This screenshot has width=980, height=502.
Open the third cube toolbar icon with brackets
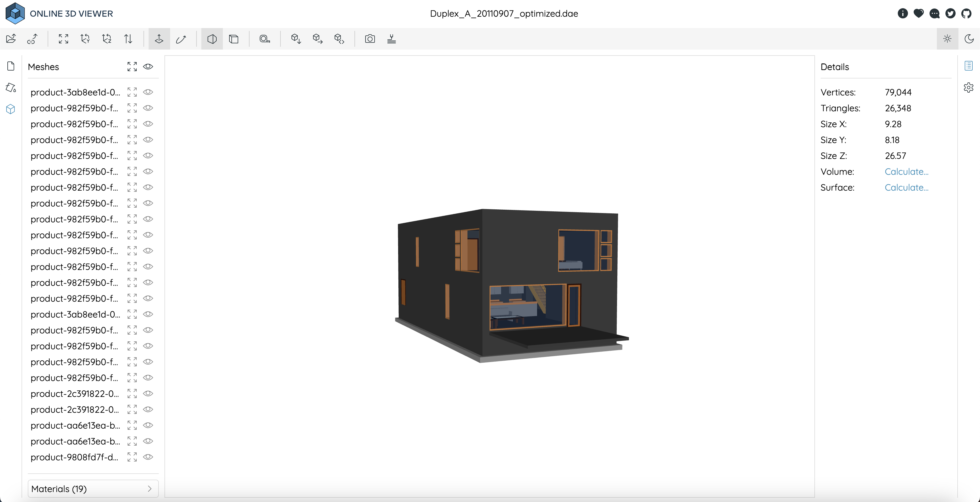[339, 39]
